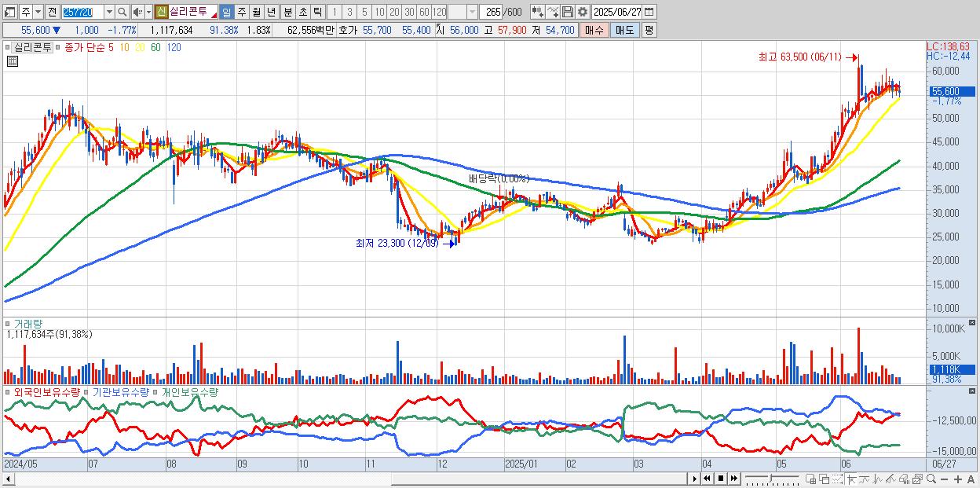Screen dimensions: 980x488
Task: Select the 5 interval tab
Action: pos(364,12)
